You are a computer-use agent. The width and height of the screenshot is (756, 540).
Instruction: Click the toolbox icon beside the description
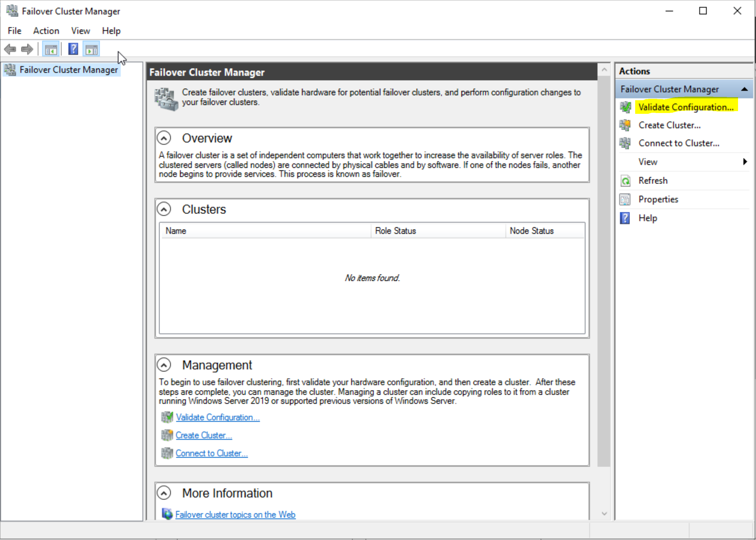pos(167,99)
